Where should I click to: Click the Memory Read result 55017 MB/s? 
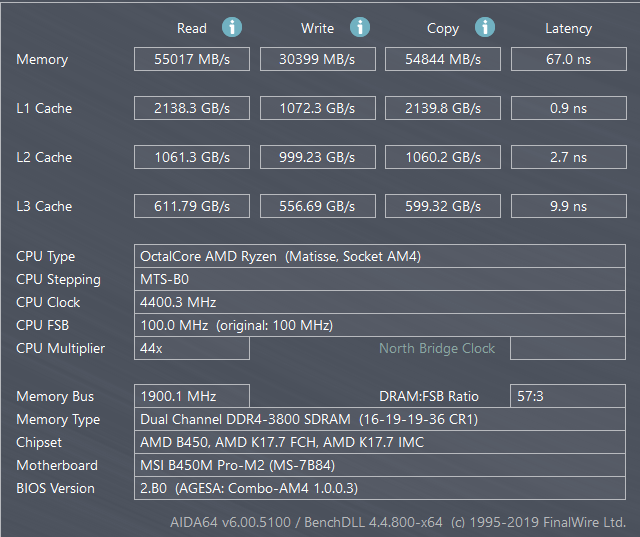pos(191,59)
